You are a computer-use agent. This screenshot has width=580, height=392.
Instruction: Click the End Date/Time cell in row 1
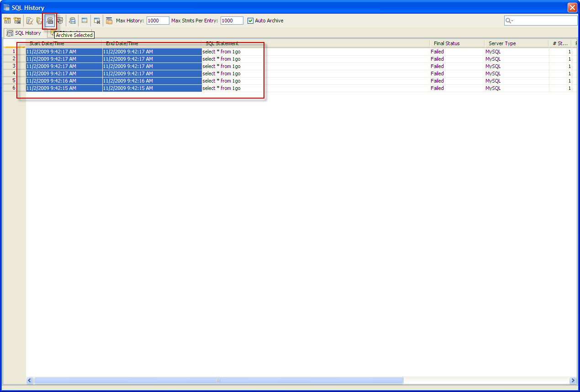pyautogui.click(x=152, y=52)
